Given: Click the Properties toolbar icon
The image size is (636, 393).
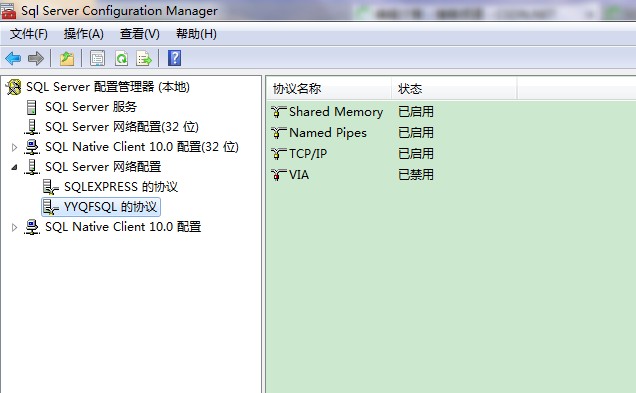Looking at the screenshot, I should [97, 58].
